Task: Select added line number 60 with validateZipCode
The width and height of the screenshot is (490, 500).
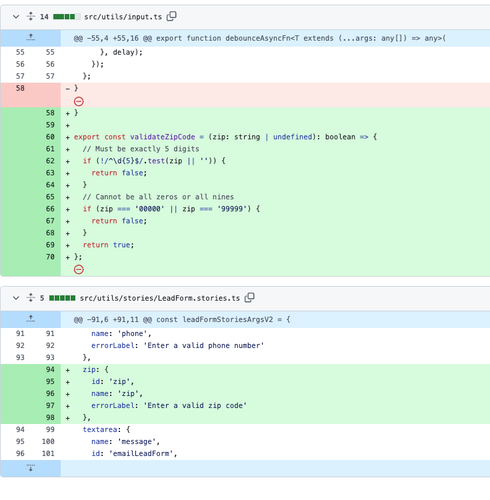Action: [x=50, y=137]
